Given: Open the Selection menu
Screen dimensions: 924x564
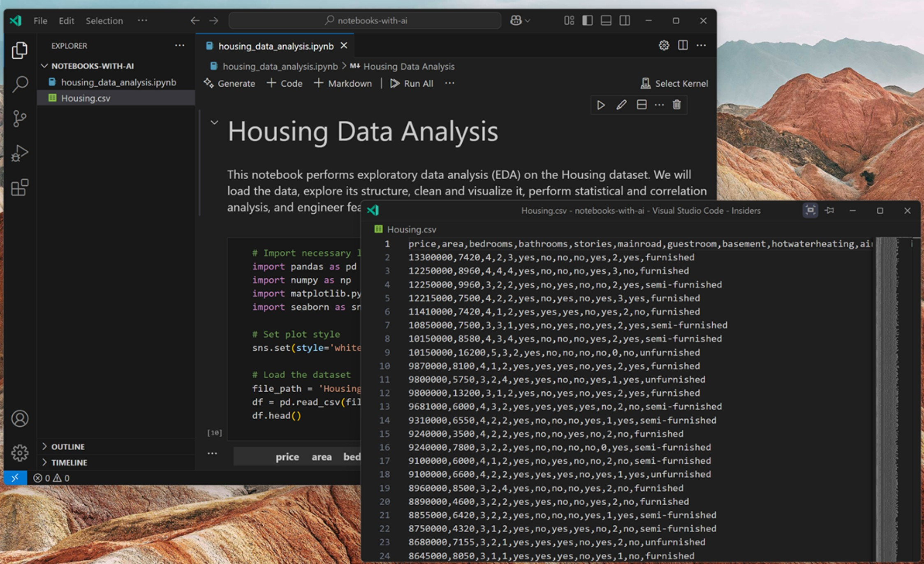Looking at the screenshot, I should click(x=104, y=21).
